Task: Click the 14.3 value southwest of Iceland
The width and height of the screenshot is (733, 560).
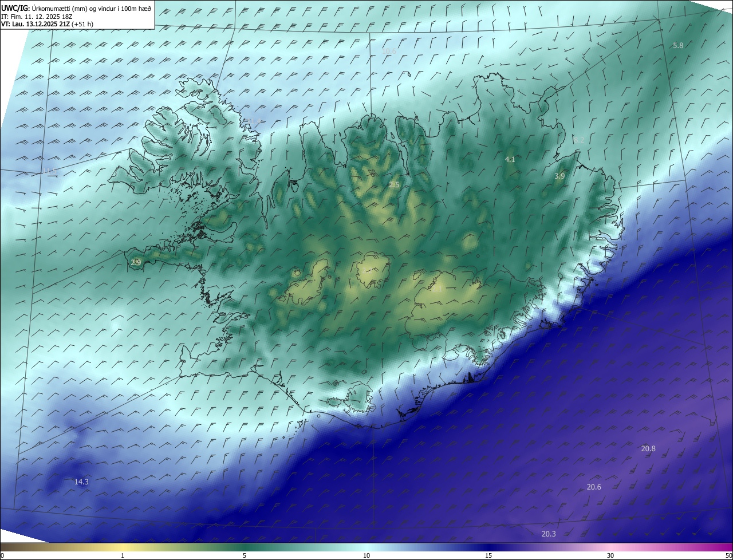Action: coord(81,482)
